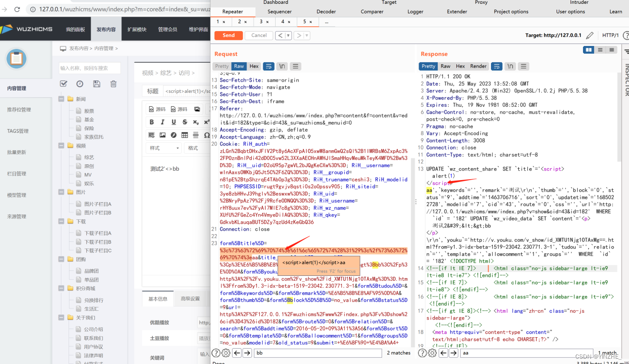Select Pretty view in Response pane

point(429,66)
